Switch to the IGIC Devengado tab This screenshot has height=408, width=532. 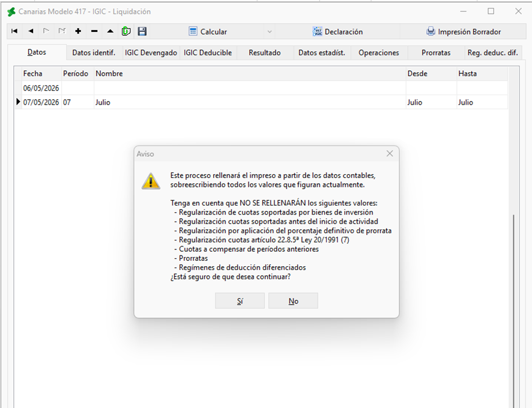(x=151, y=53)
